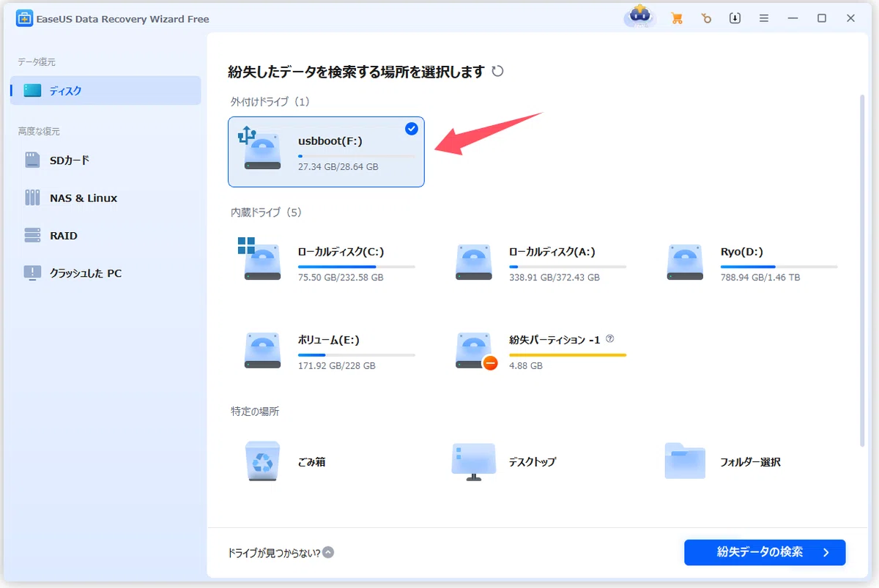Click the ローカルディスク(C:) usage bar
The width and height of the screenshot is (879, 588).
coord(356,267)
